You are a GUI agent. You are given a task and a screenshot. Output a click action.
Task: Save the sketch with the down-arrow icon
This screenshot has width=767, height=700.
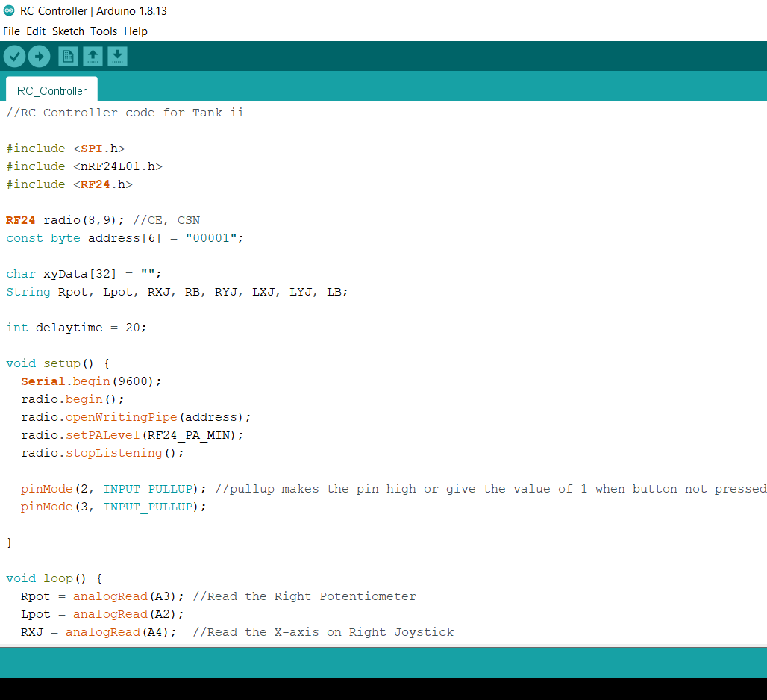coord(117,56)
